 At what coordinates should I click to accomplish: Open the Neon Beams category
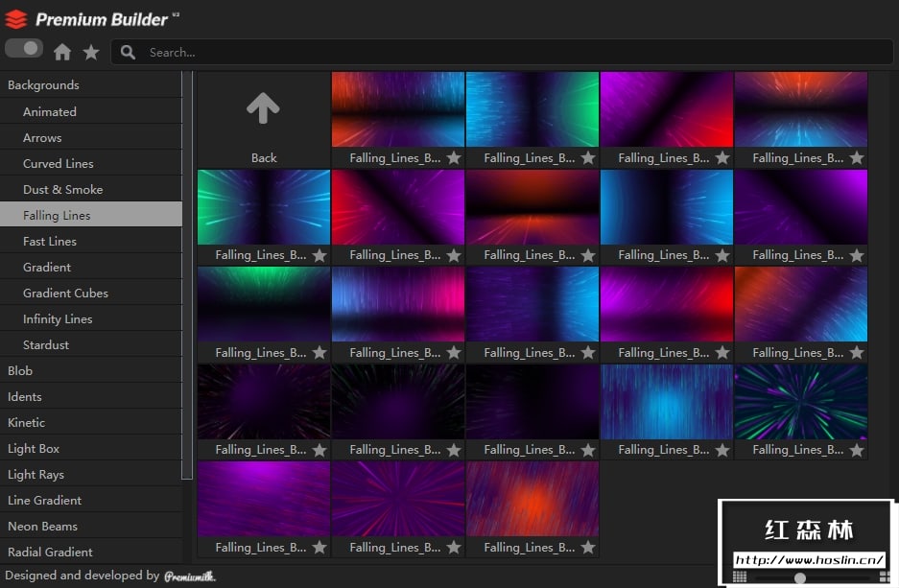pyautogui.click(x=42, y=527)
